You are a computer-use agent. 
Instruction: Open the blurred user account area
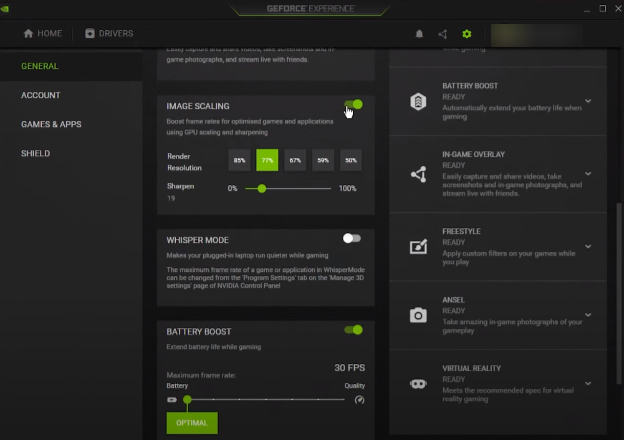(537, 35)
